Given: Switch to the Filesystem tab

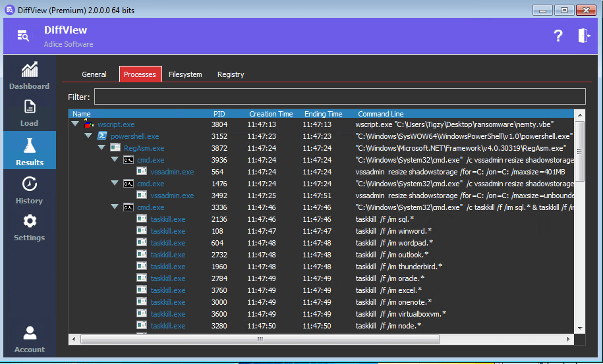Looking at the screenshot, I should coord(185,74).
